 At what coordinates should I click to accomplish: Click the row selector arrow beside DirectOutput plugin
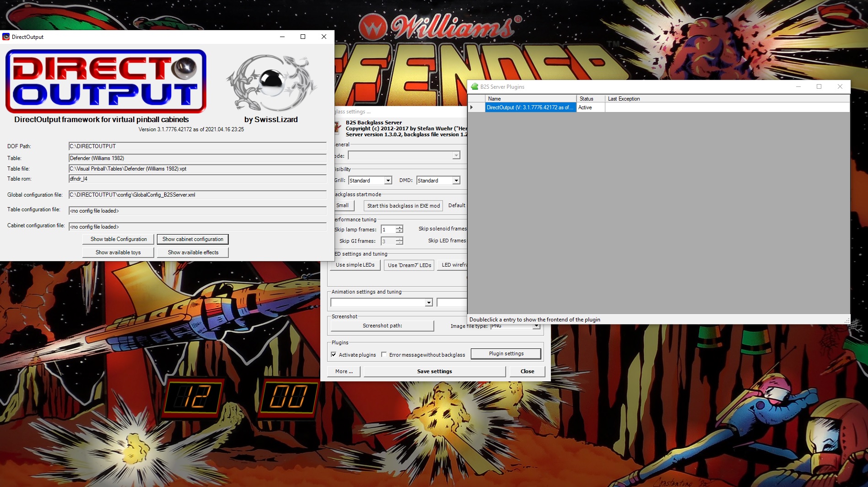point(472,107)
